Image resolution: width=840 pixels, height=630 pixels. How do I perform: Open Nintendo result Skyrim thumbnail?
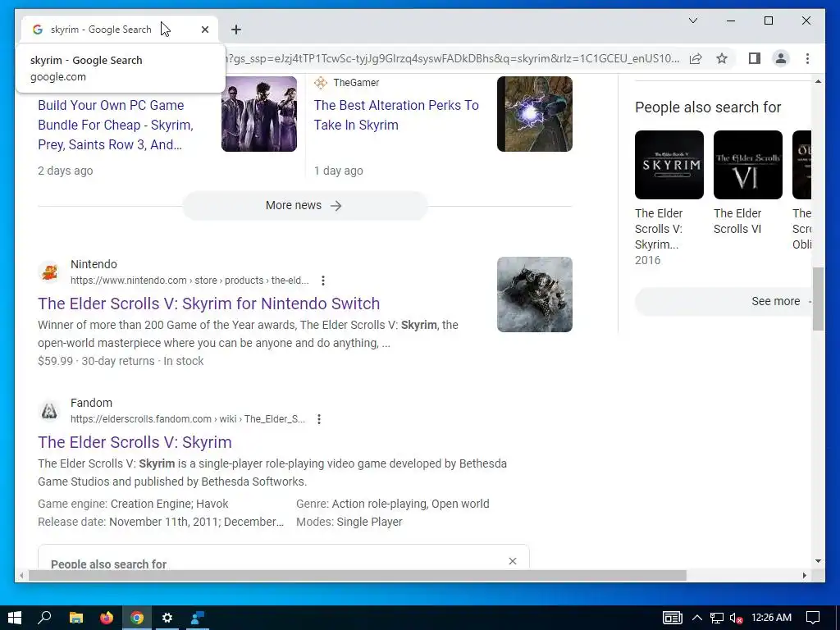pos(535,294)
